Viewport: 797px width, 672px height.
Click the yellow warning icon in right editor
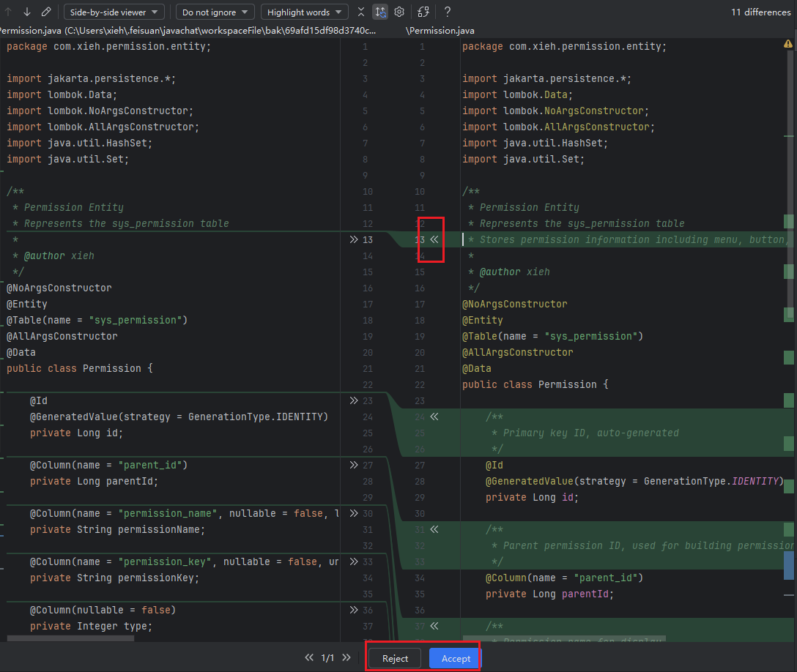click(788, 45)
